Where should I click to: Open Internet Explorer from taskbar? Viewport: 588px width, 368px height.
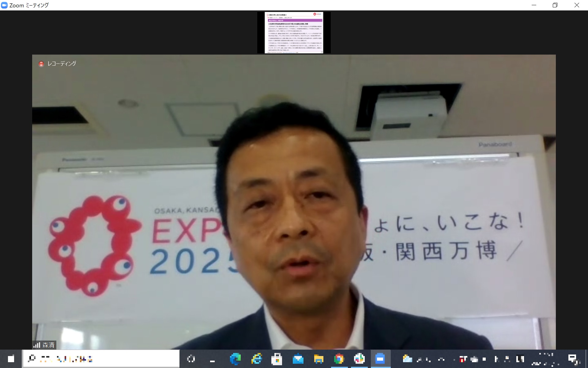pyautogui.click(x=256, y=358)
